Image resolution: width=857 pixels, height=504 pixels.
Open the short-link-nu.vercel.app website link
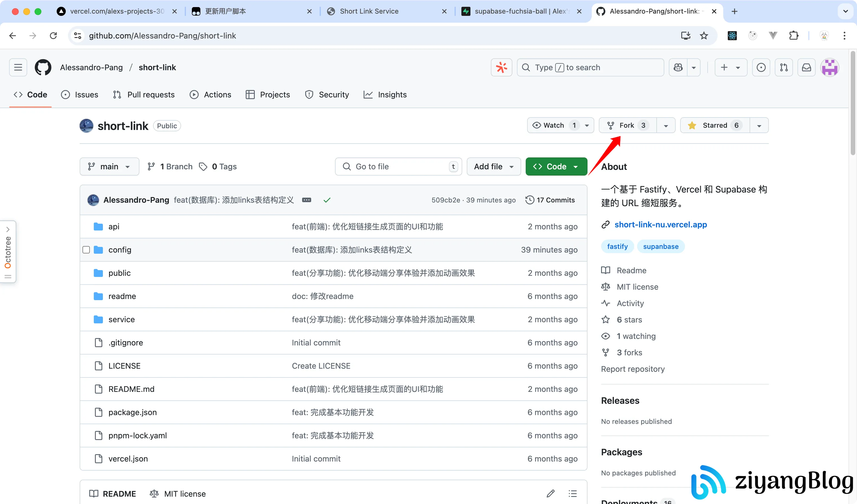(660, 224)
